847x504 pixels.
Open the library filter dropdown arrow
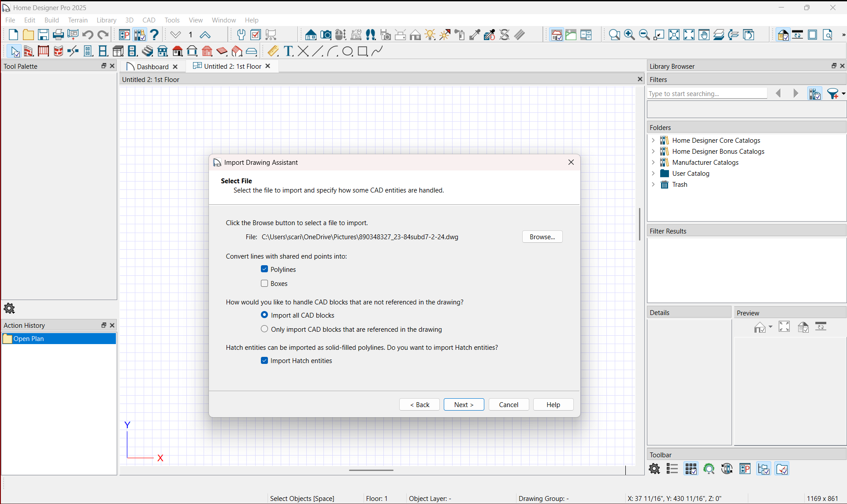[x=843, y=93]
